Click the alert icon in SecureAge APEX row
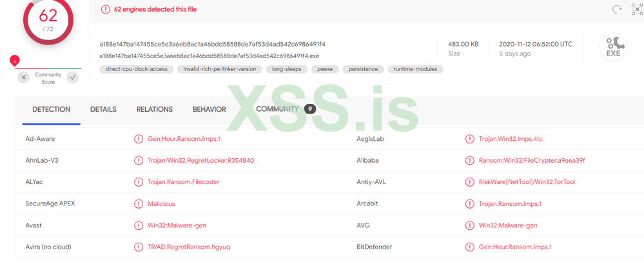Image resolution: width=644 pixels, height=259 pixels. pyautogui.click(x=139, y=203)
